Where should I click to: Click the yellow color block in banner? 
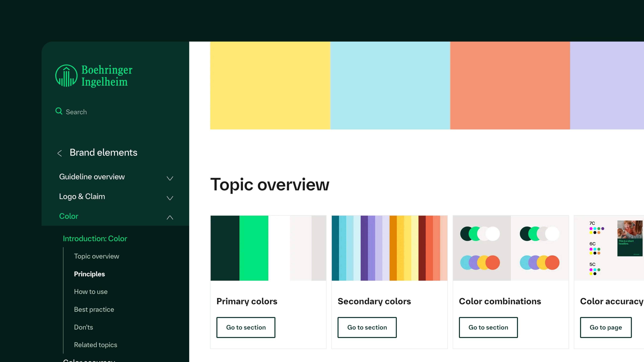pos(270,85)
